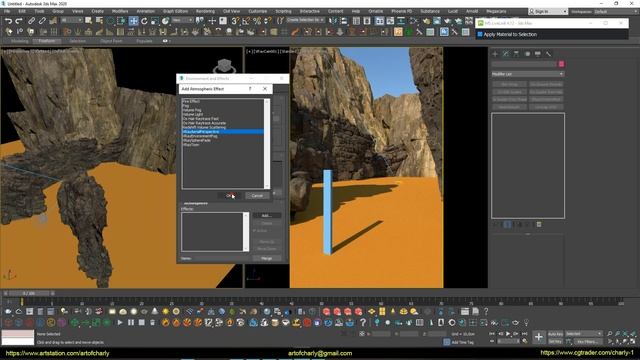Open the Create Selection Set dropdown
Screen dimensions: 640x360
point(305,20)
